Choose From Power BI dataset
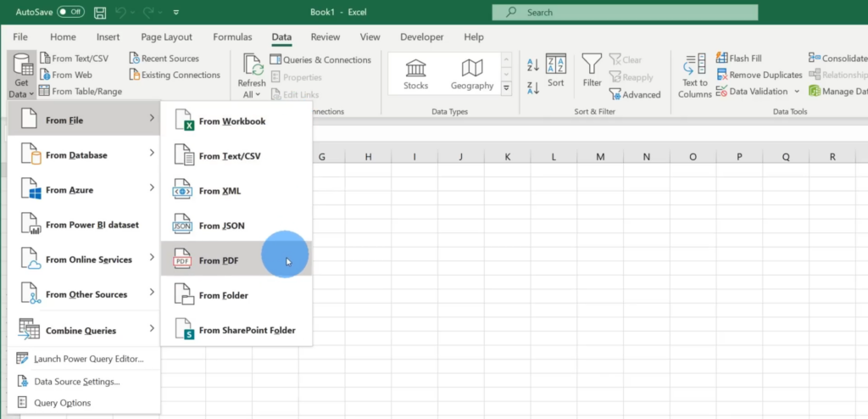The height and width of the screenshot is (419, 868). 84,225
